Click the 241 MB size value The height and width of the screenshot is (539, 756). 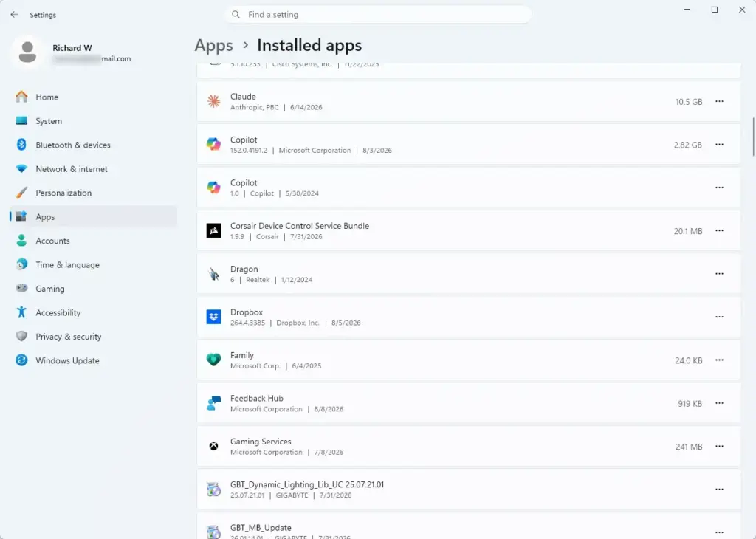pos(689,447)
